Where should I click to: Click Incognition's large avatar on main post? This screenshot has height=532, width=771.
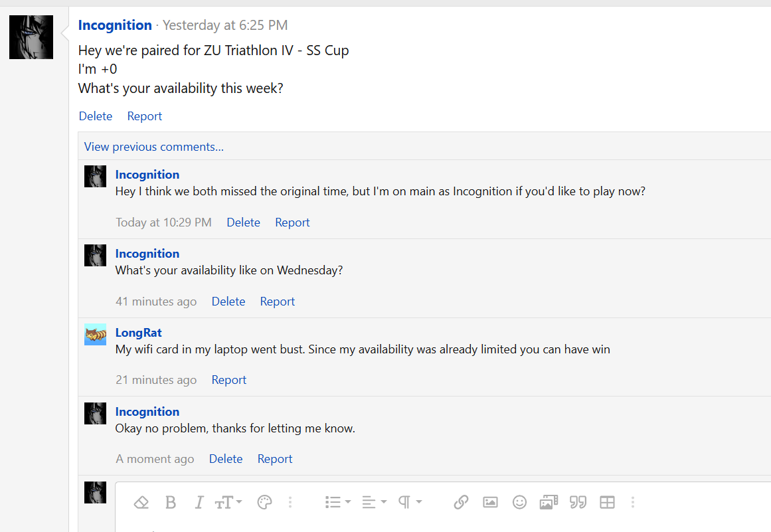pyautogui.click(x=31, y=37)
